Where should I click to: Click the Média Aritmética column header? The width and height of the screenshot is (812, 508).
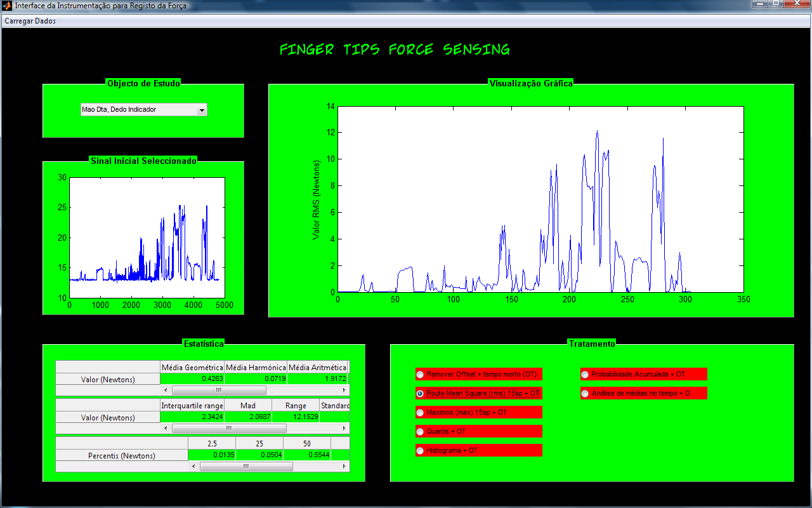[x=317, y=367]
